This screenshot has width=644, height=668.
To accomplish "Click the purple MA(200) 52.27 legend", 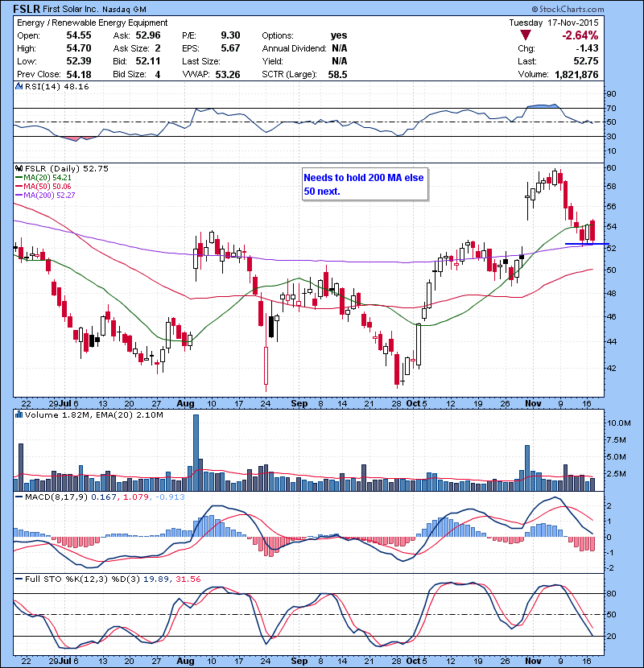I will click(45, 195).
